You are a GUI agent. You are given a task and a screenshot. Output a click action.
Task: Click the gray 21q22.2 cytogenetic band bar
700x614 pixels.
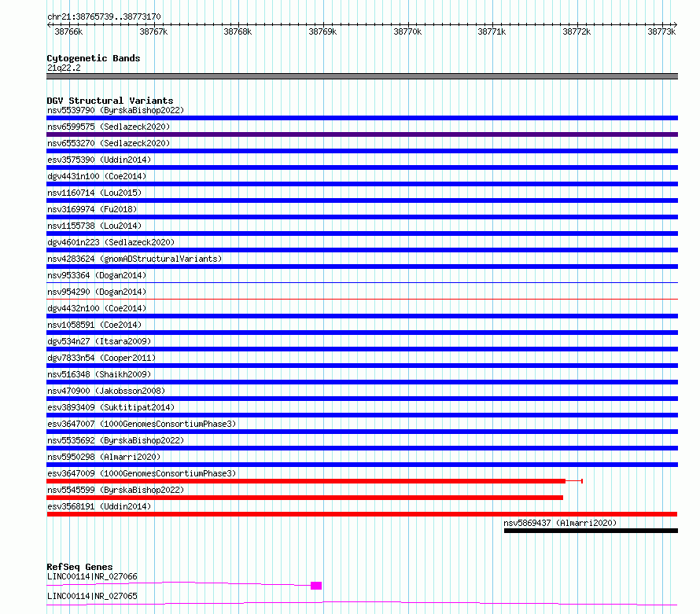point(362,76)
